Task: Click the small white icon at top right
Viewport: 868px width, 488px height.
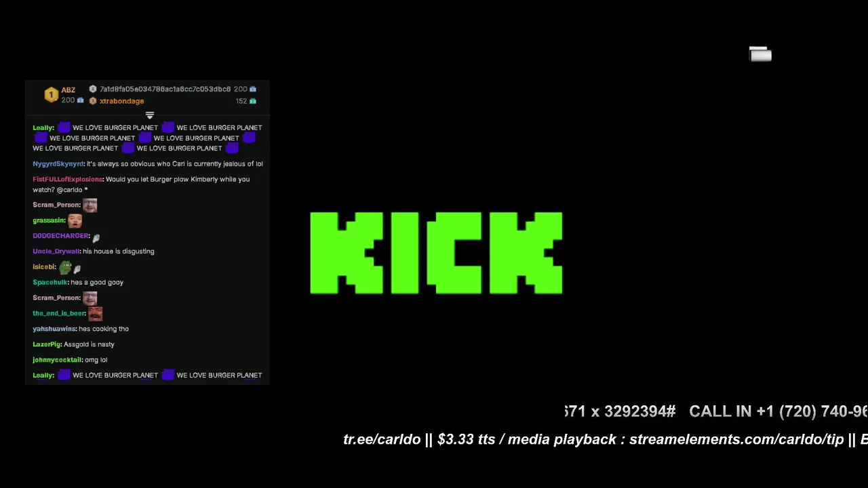Action: [760, 54]
